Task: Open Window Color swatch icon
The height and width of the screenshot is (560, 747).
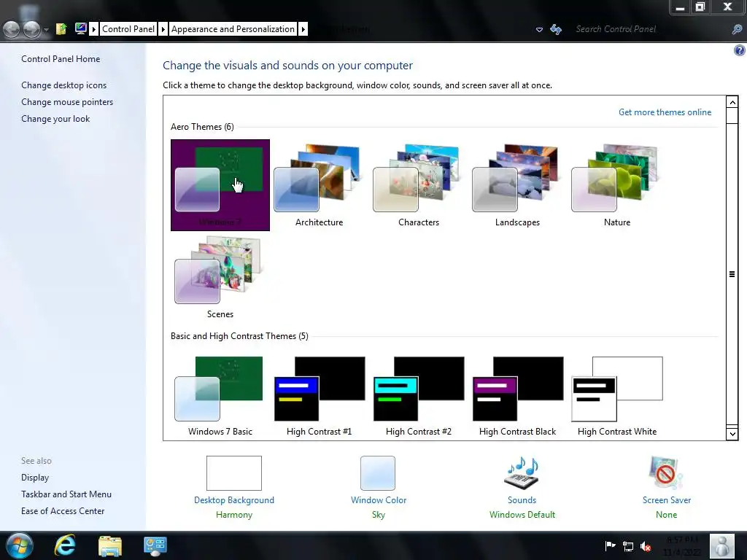Action: pos(378,472)
